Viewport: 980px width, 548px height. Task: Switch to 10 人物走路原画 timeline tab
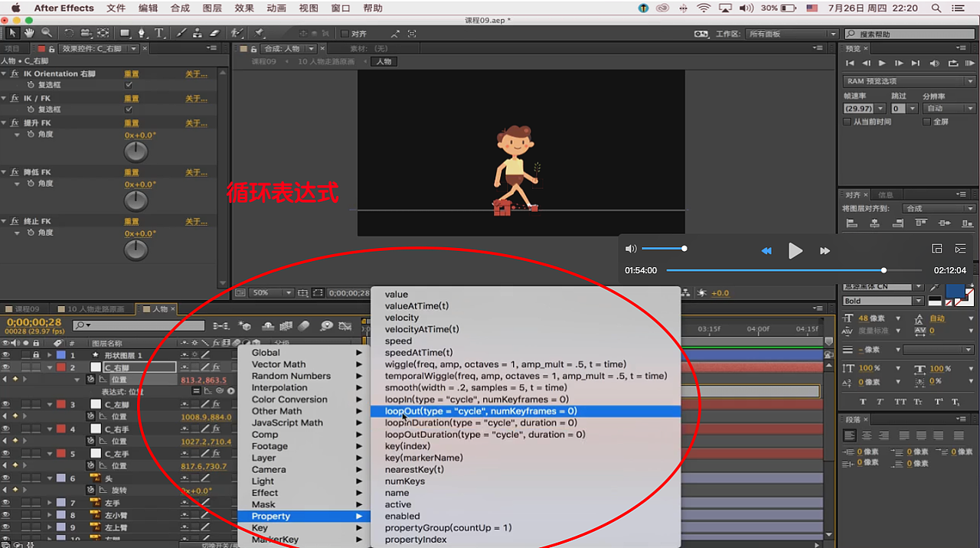[96, 309]
